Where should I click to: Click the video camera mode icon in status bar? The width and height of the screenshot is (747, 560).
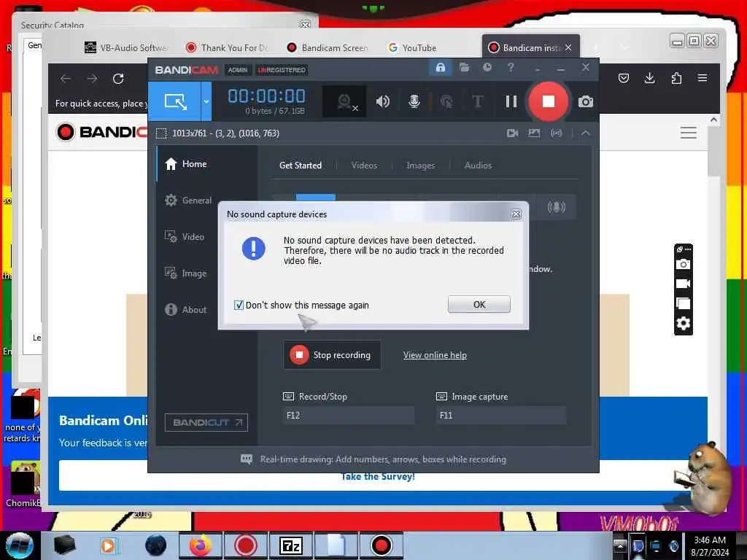[513, 133]
